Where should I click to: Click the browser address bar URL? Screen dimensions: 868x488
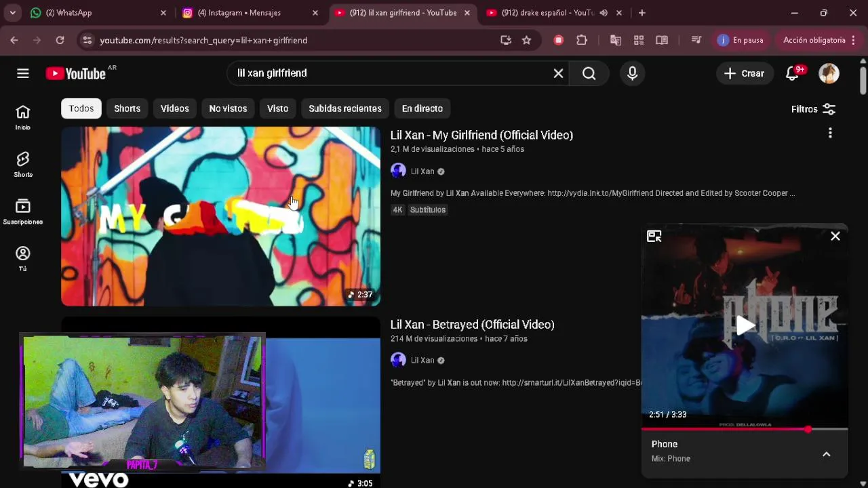[x=203, y=40]
